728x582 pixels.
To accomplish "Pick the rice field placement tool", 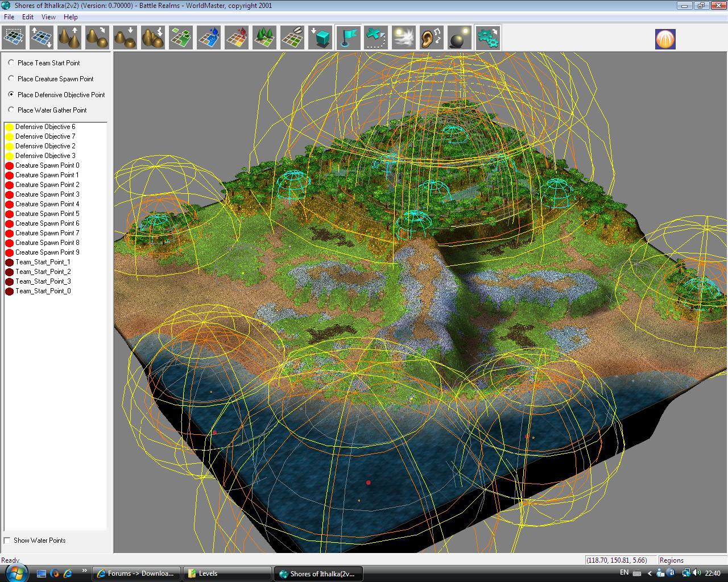I will (x=292, y=38).
